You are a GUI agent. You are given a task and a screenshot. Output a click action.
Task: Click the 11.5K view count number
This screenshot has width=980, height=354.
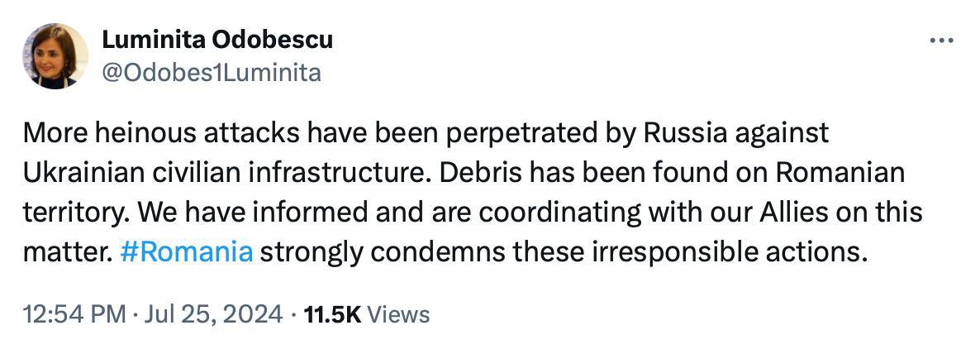(x=332, y=314)
